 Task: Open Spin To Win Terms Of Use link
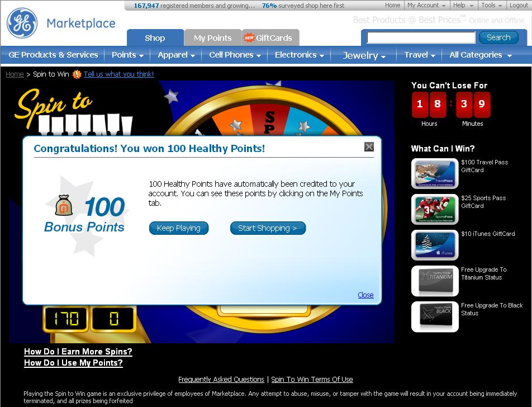312,379
